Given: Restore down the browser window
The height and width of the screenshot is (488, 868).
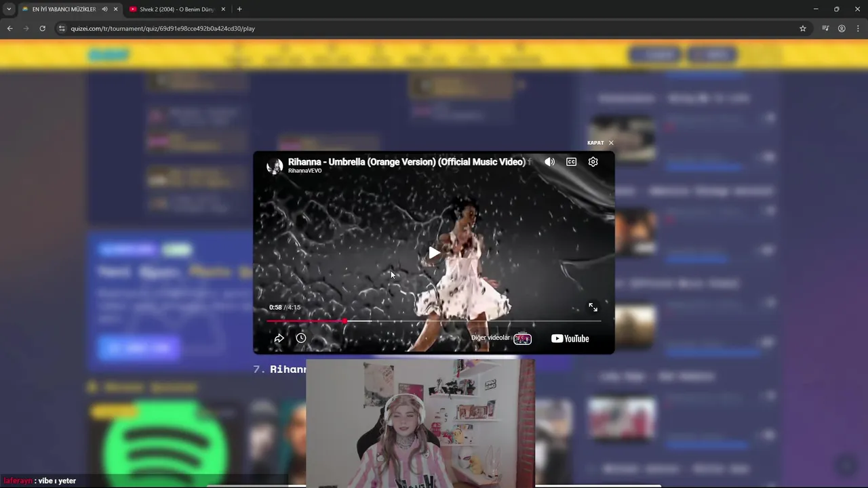Looking at the screenshot, I should tap(837, 9).
